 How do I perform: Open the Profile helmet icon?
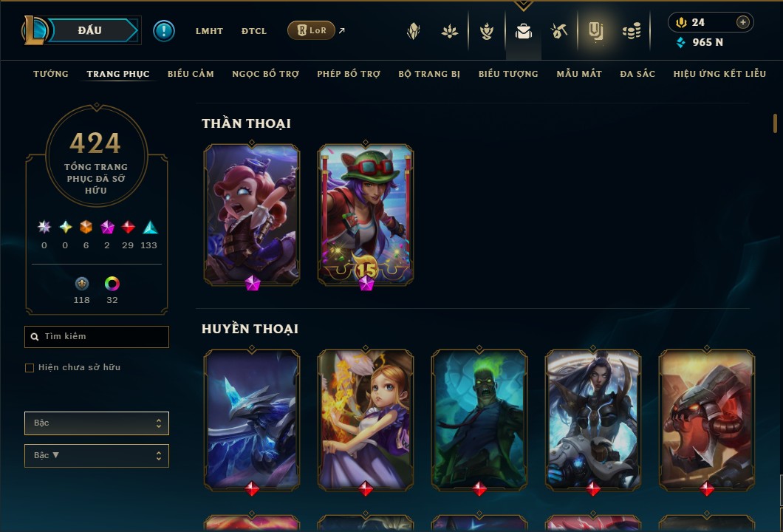click(413, 31)
